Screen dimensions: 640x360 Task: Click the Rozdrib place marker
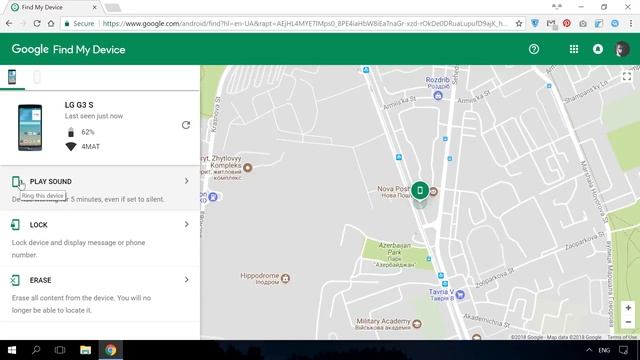coord(438,96)
